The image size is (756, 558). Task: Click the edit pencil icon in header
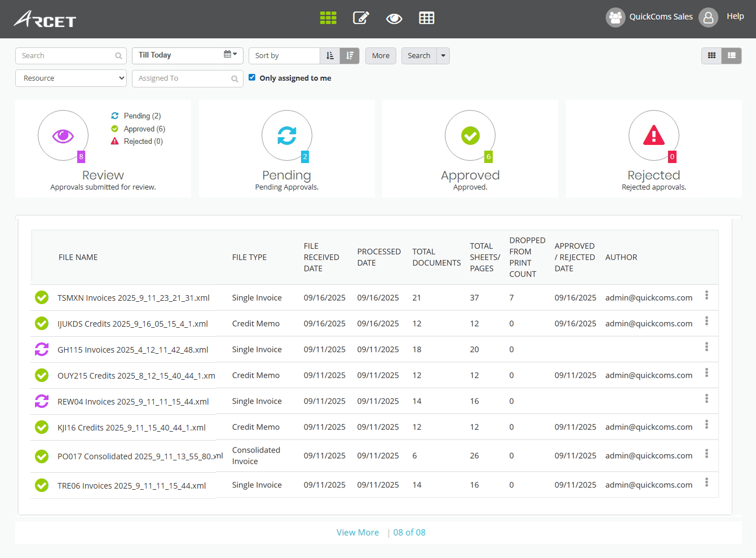(361, 18)
